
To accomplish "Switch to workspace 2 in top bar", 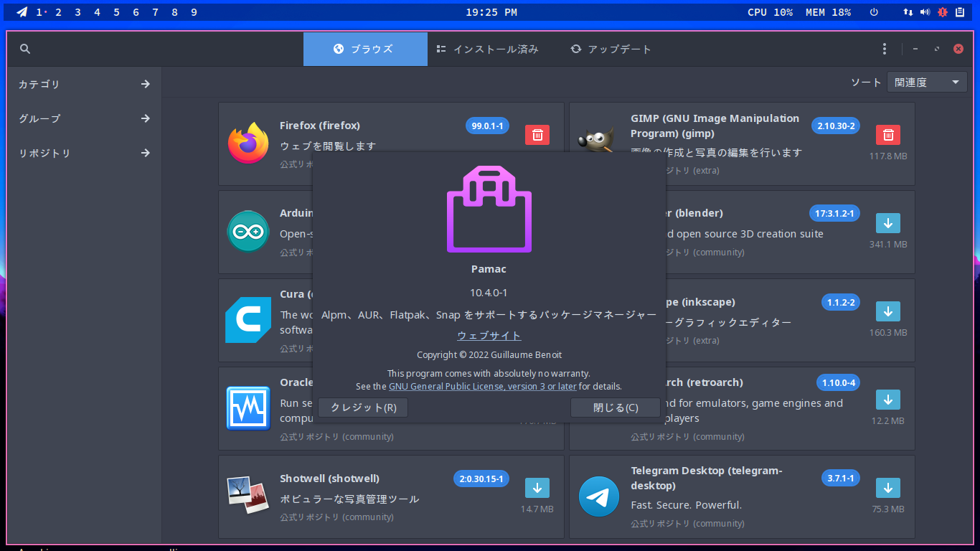I will coord(59,12).
